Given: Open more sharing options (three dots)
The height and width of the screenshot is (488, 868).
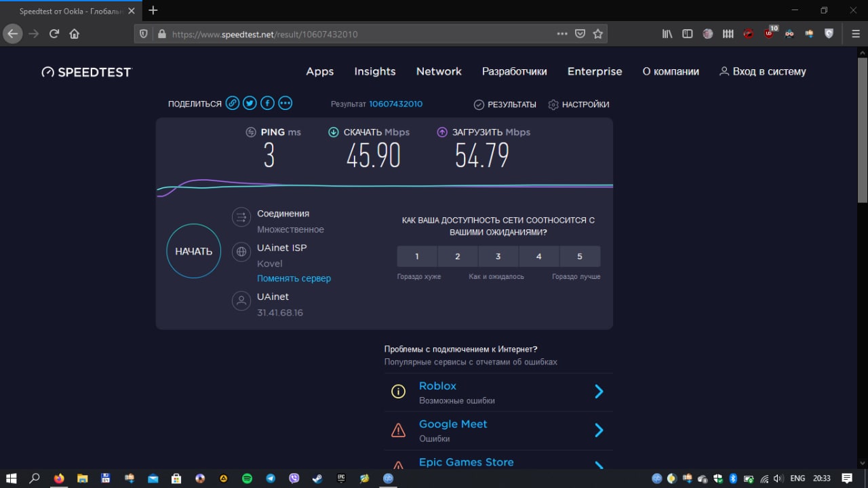Looking at the screenshot, I should tap(285, 103).
